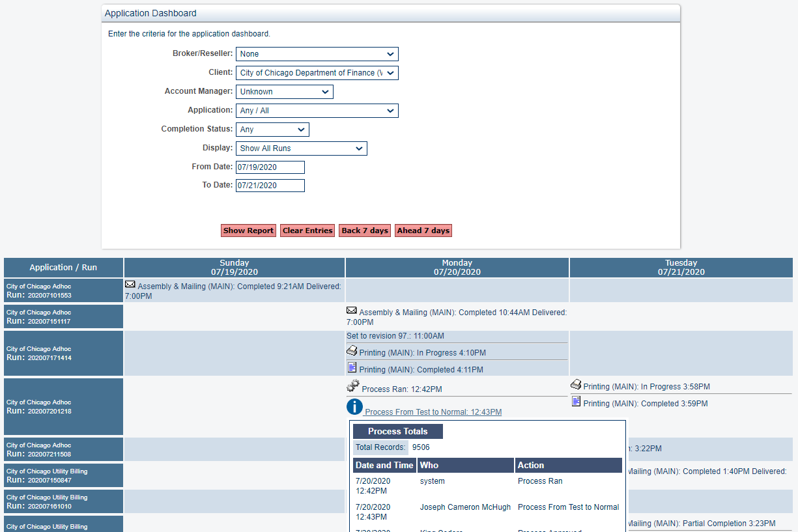Click the Application Dashboard panel title
This screenshot has width=798, height=532.
point(150,13)
